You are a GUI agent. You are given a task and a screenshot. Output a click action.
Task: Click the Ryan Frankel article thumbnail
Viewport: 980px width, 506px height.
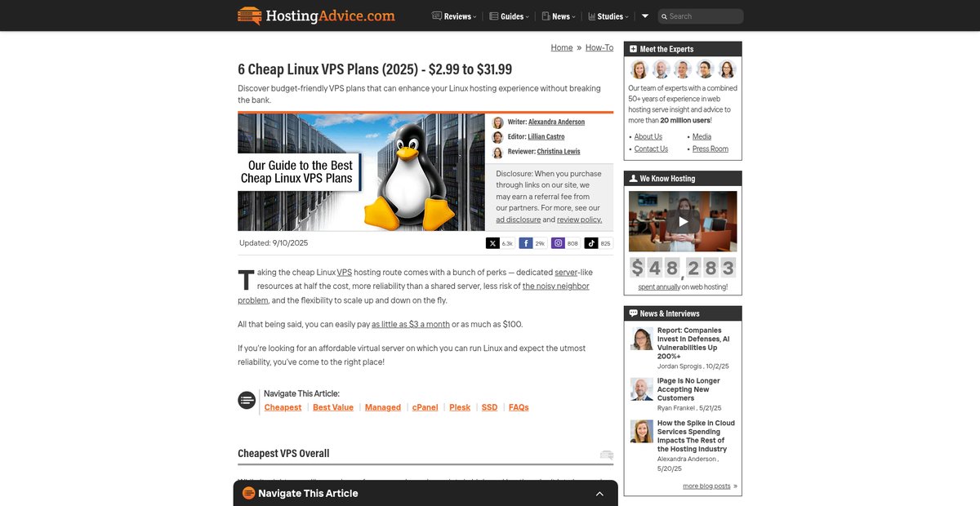[x=642, y=389]
